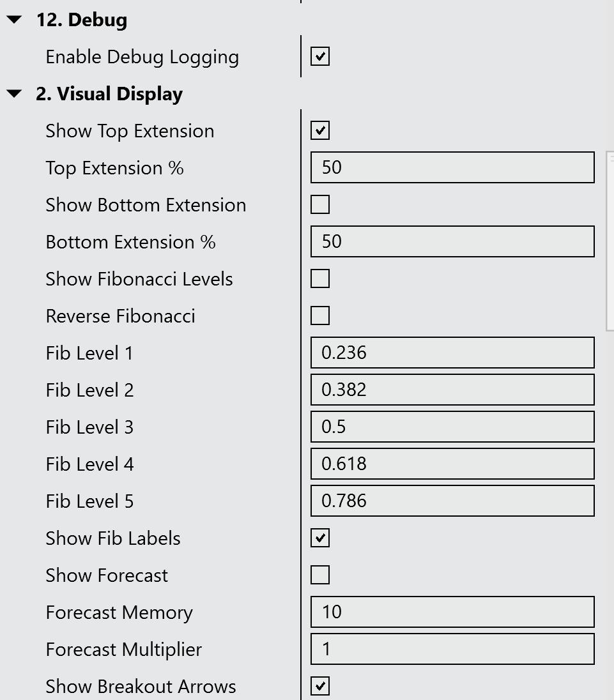The height and width of the screenshot is (700, 614).
Task: Click the Bottom Extension % input
Action: pyautogui.click(x=452, y=242)
